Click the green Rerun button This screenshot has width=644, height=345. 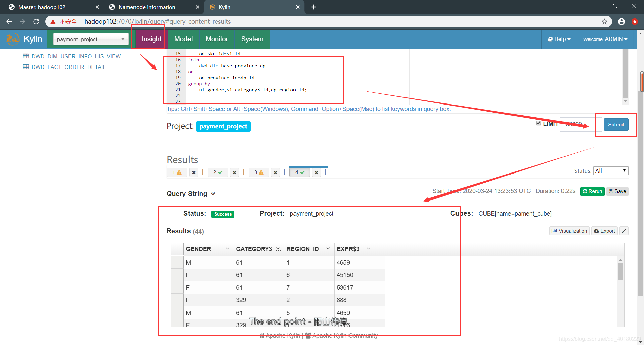pos(592,191)
